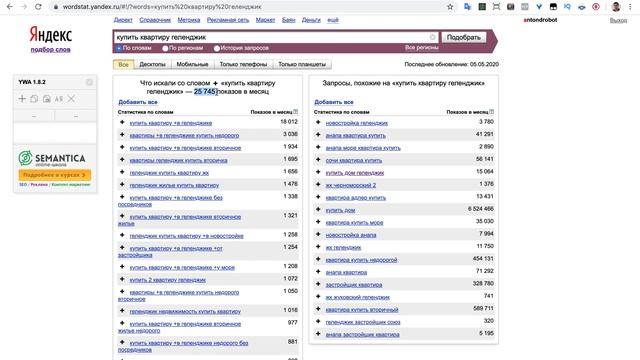Image resolution: width=640 pixels, height=360 pixels.
Task: Click the "Подобрать" button
Action: pos(464,37)
